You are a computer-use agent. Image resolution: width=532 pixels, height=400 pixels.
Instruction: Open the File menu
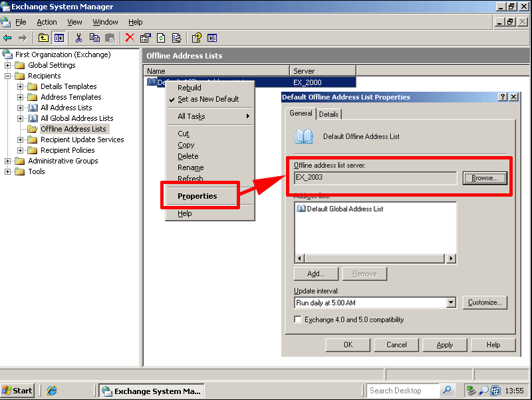click(21, 22)
